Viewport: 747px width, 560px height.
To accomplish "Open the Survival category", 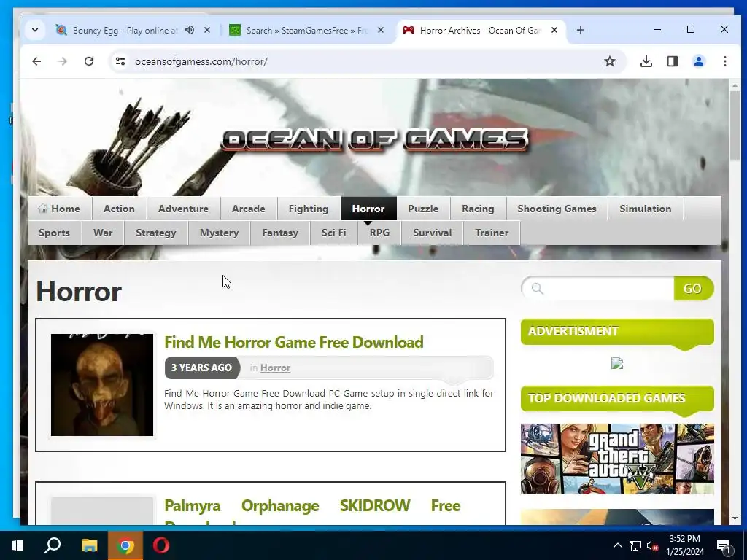I will pos(432,233).
